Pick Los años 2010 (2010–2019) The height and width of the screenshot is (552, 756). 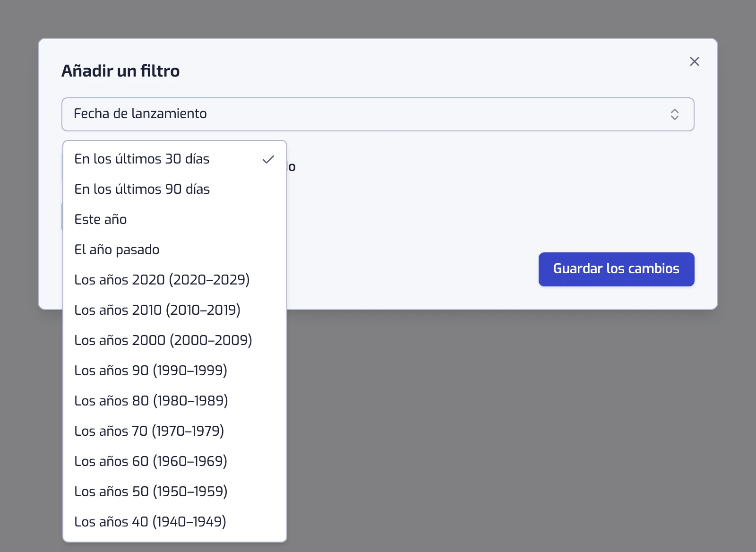pos(175,310)
